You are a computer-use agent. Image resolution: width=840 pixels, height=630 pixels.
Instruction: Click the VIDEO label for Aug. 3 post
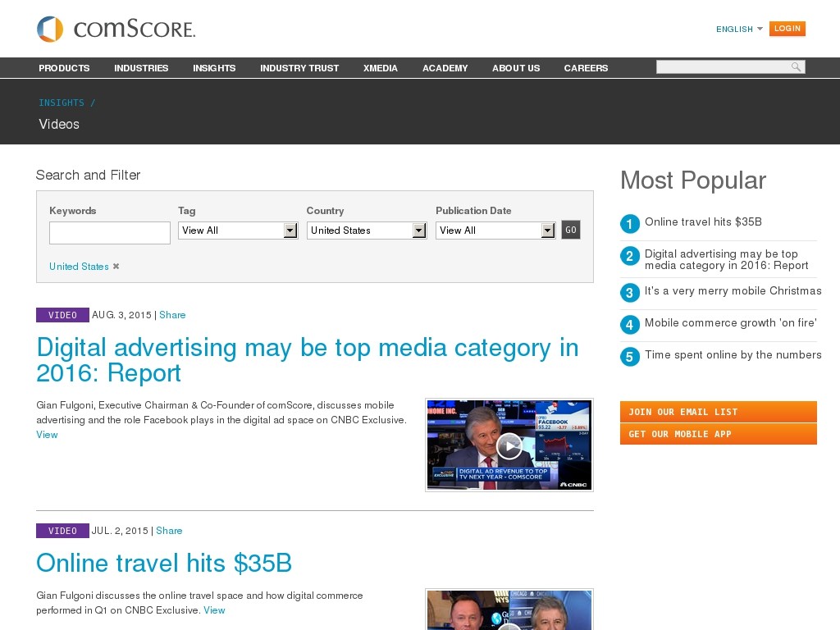(x=62, y=315)
